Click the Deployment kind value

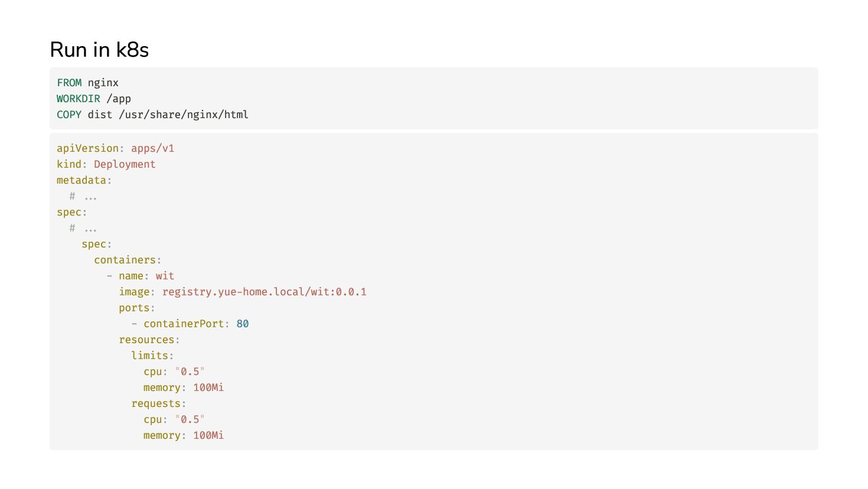[x=125, y=164]
